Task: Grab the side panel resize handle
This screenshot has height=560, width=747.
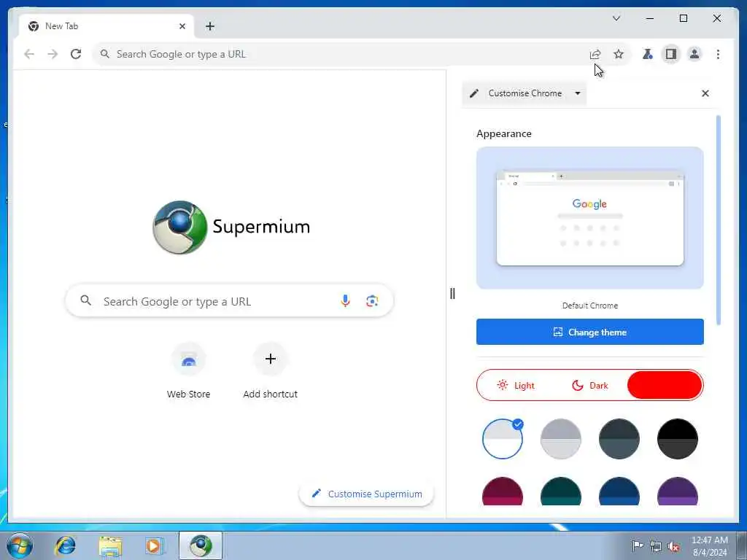Action: point(452,294)
